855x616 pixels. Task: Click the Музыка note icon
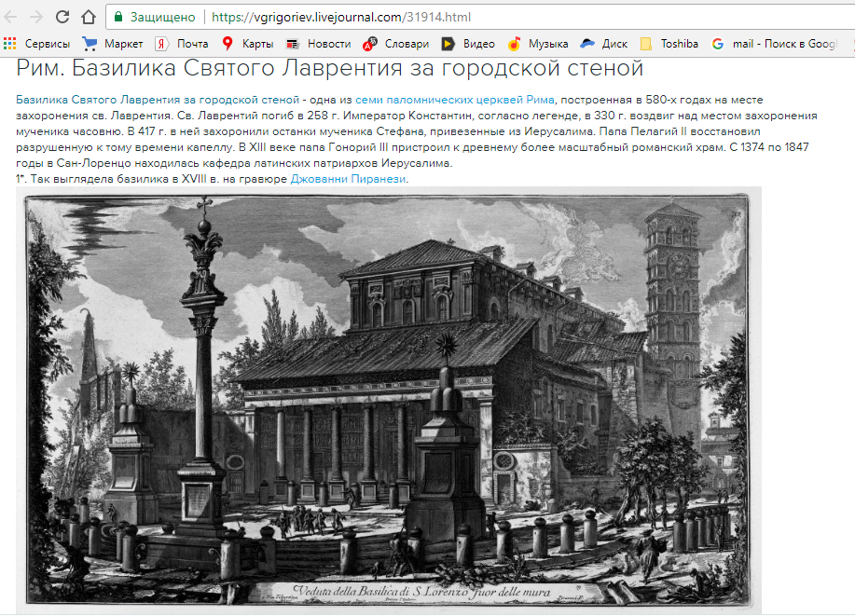514,44
